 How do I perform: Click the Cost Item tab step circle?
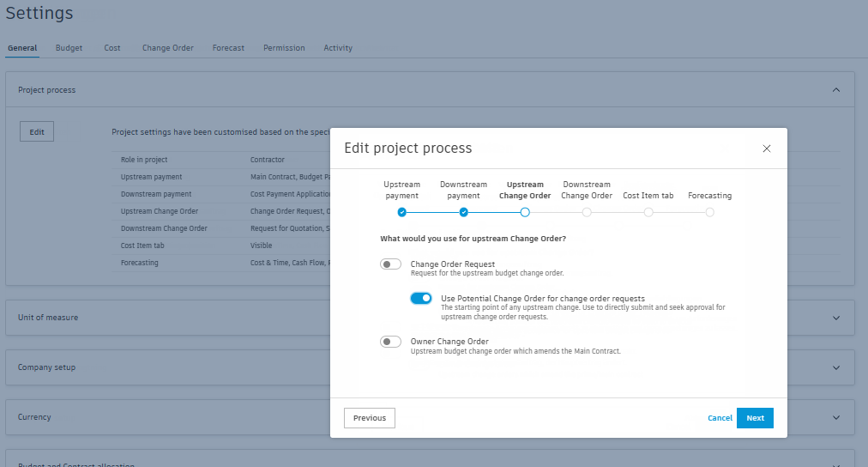coord(648,212)
